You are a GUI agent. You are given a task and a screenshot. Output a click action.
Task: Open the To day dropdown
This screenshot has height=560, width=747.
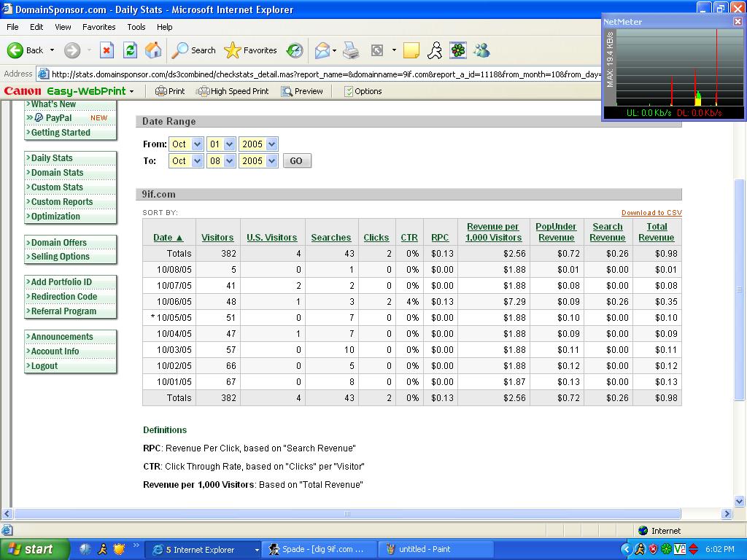coord(229,161)
